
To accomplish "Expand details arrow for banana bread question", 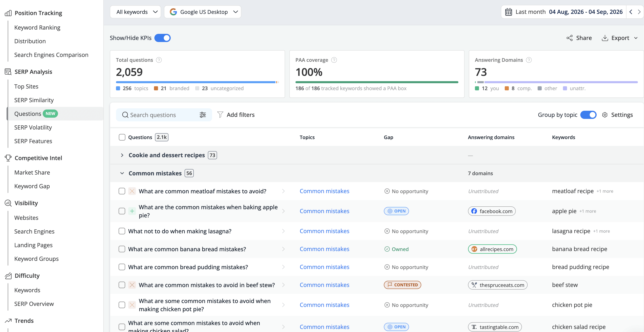I will coord(283,249).
